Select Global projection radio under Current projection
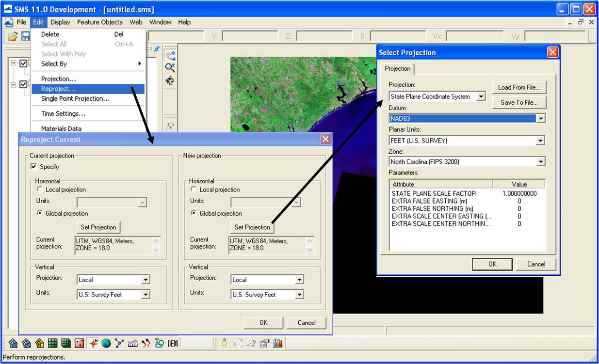 point(40,213)
